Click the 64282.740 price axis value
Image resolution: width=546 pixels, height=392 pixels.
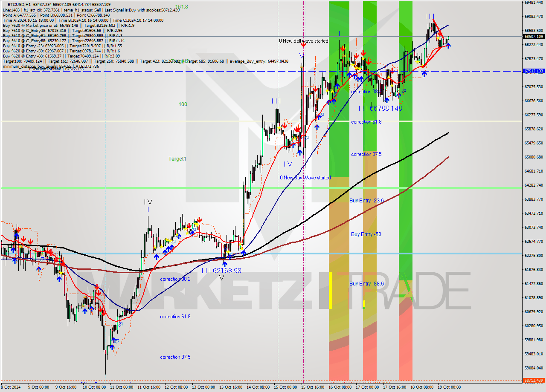point(533,185)
